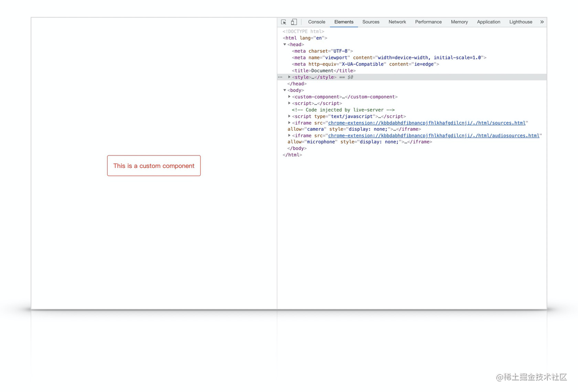The height and width of the screenshot is (392, 578).
Task: Expand the style element node
Action: click(289, 77)
